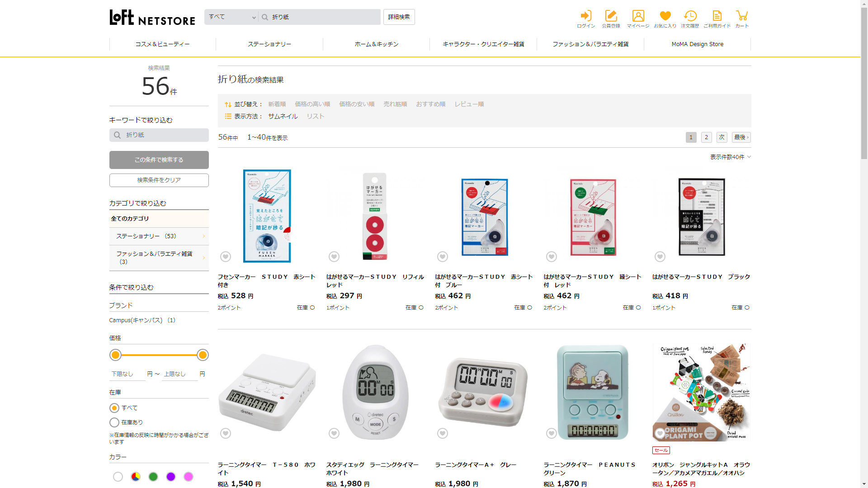Sort results by おすすめ順

(431, 104)
